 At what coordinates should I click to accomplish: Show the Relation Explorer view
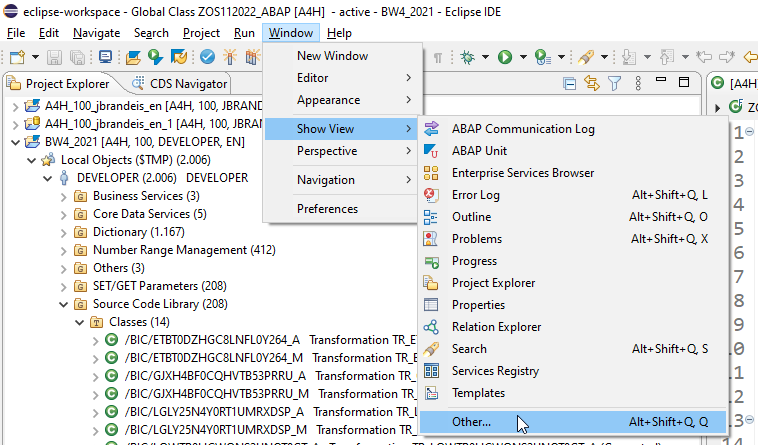[x=572, y=327]
